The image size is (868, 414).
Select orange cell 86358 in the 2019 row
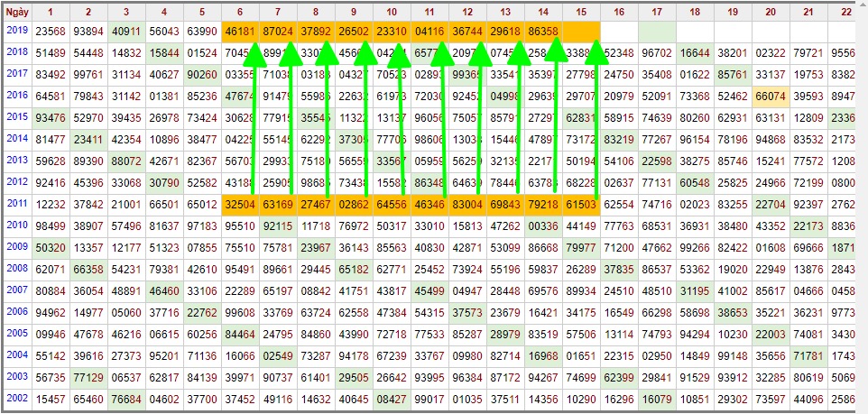coord(542,31)
